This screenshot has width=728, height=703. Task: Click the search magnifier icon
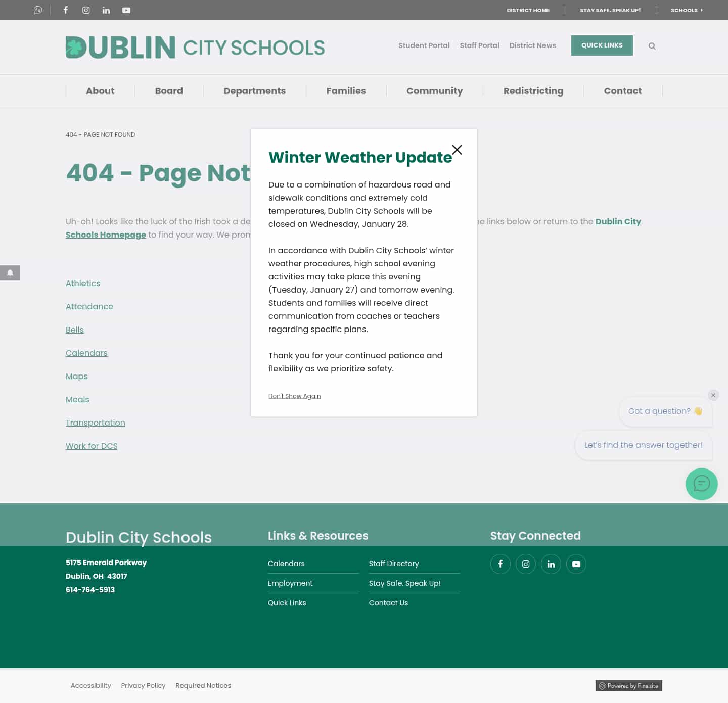[x=652, y=45]
